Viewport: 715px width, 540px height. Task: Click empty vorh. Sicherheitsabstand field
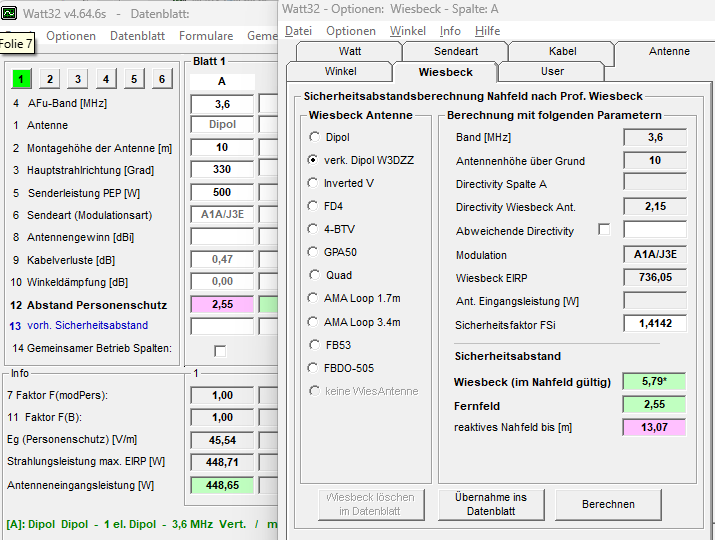click(222, 326)
